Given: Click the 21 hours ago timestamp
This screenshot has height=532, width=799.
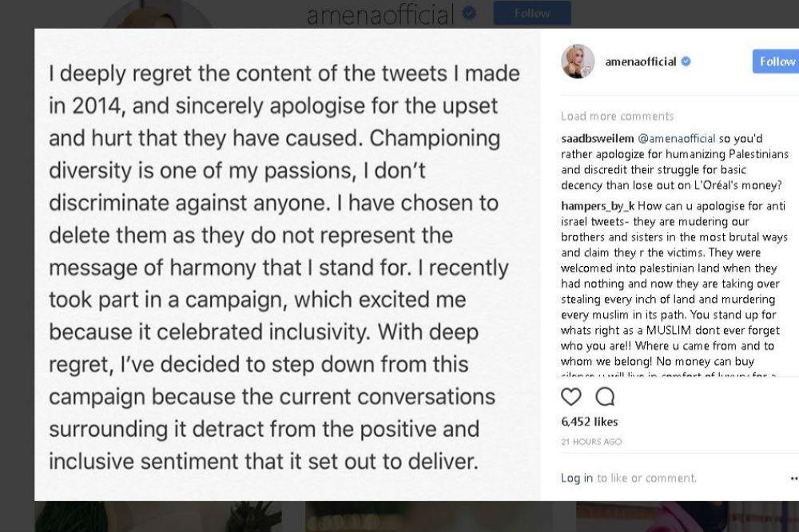Looking at the screenshot, I should click(x=591, y=442).
